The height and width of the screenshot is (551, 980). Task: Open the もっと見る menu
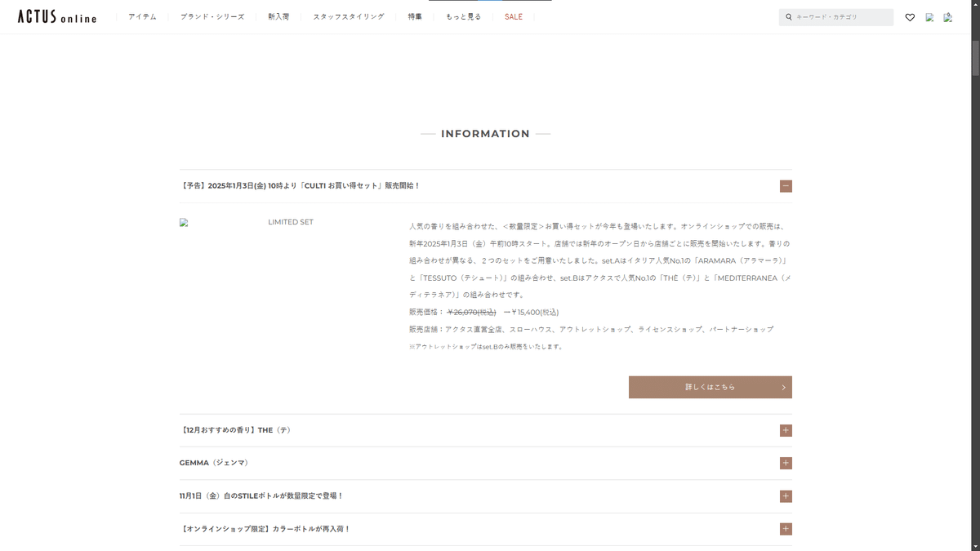pyautogui.click(x=463, y=16)
